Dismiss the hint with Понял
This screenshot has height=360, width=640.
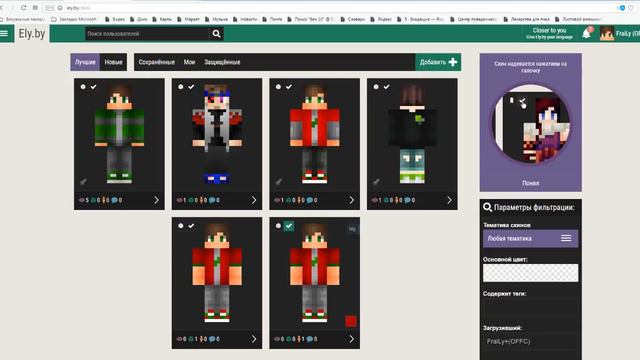click(530, 183)
